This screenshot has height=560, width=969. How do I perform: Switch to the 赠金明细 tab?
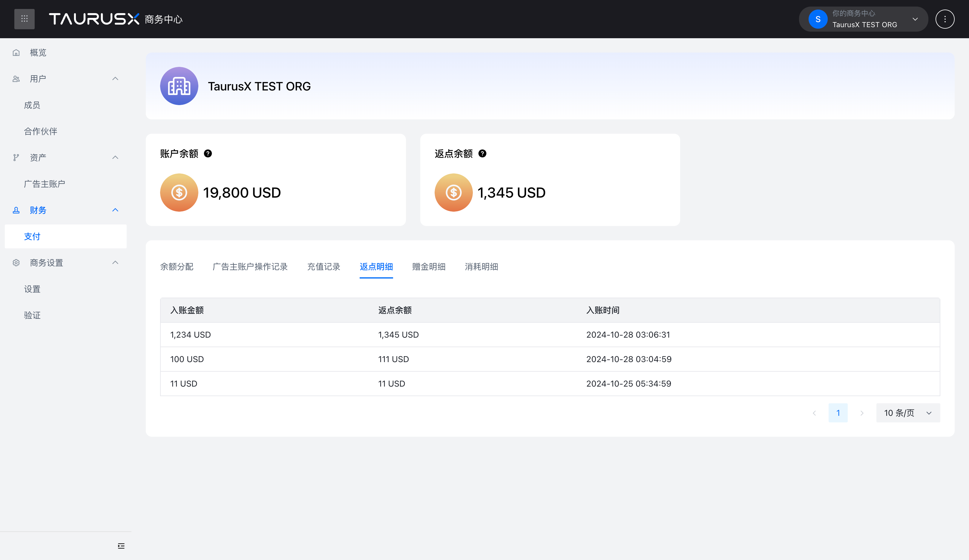click(x=429, y=267)
